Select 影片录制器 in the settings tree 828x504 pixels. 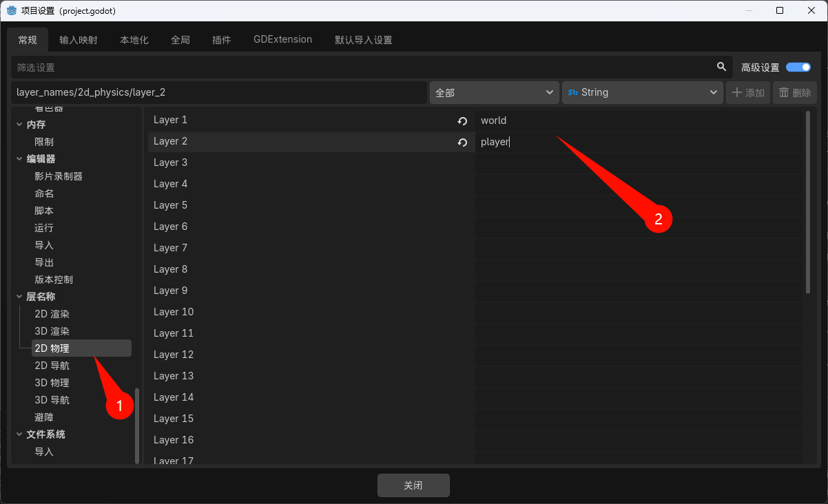point(59,176)
